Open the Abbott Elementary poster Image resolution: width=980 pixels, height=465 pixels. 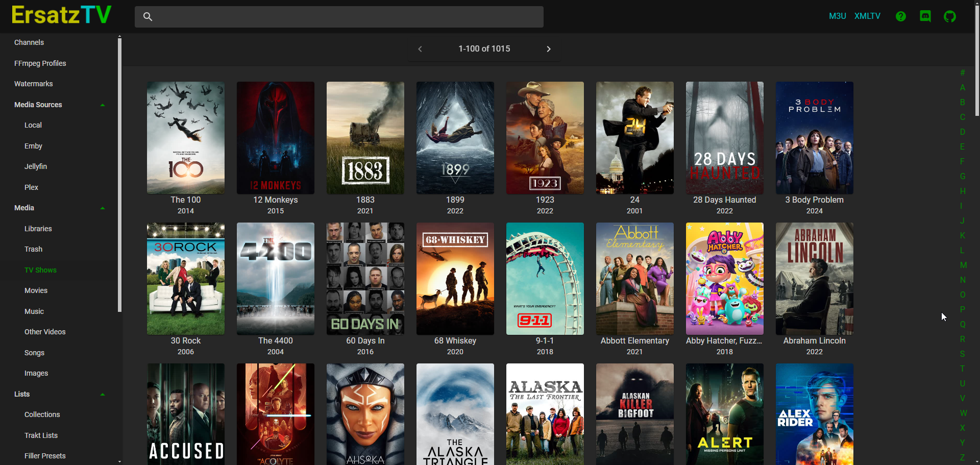click(x=635, y=279)
